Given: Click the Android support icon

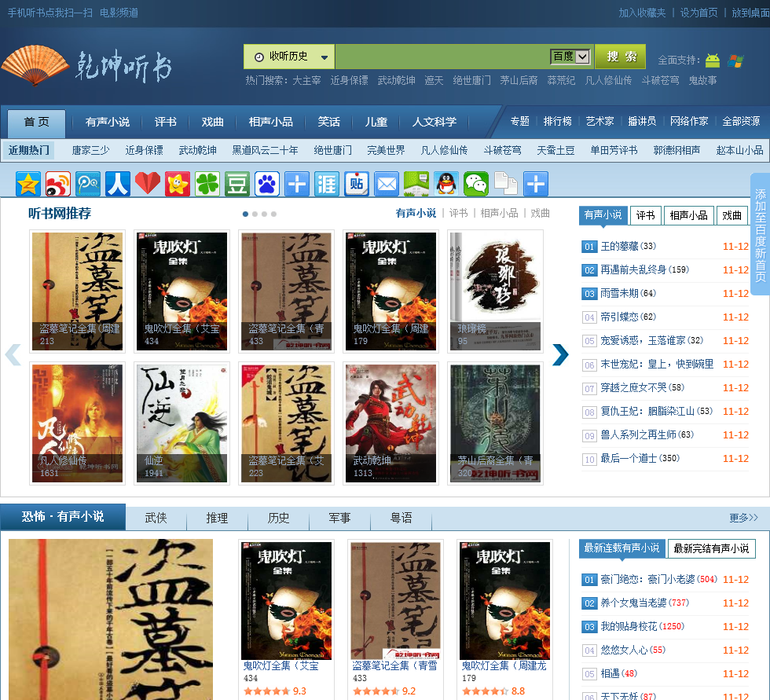Looking at the screenshot, I should point(713,60).
